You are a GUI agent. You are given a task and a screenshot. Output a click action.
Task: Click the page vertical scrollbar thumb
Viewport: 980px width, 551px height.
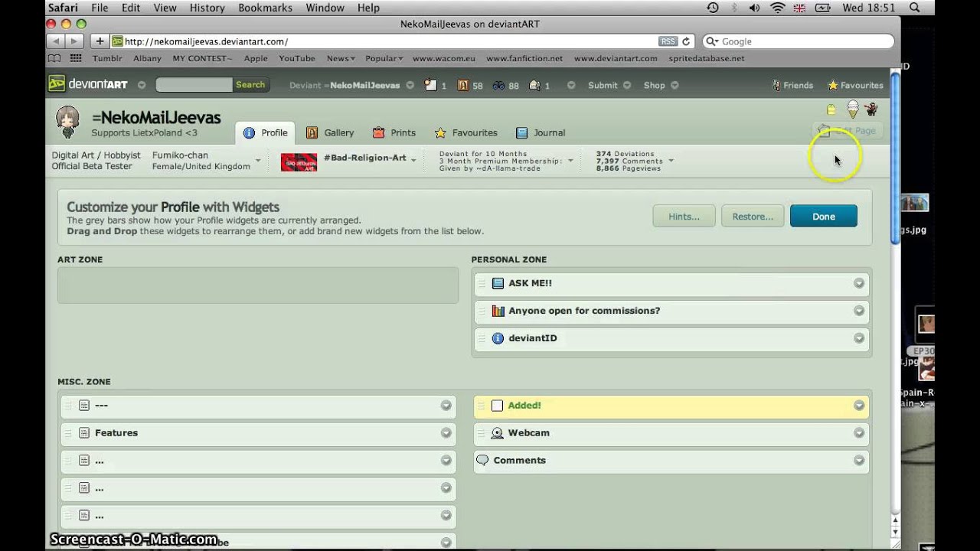pos(895,157)
